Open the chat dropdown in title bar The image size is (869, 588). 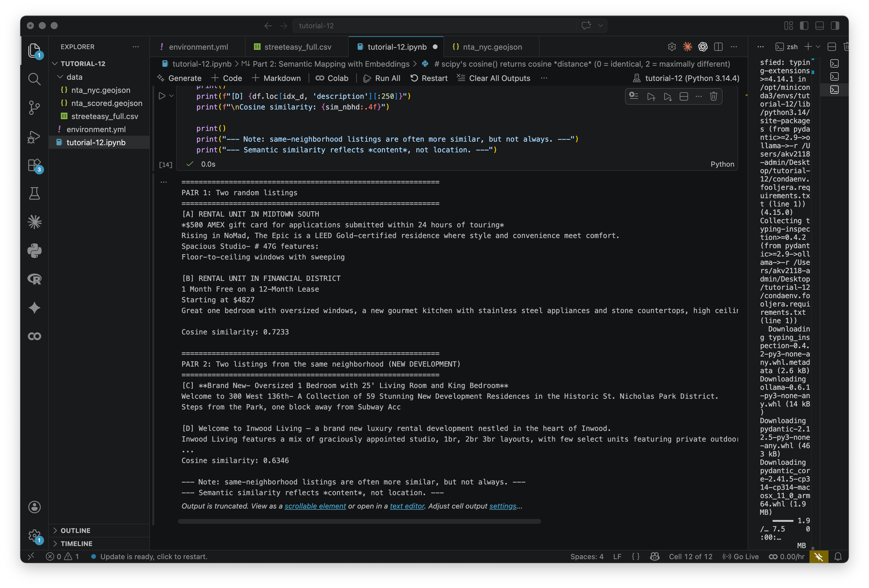point(600,25)
